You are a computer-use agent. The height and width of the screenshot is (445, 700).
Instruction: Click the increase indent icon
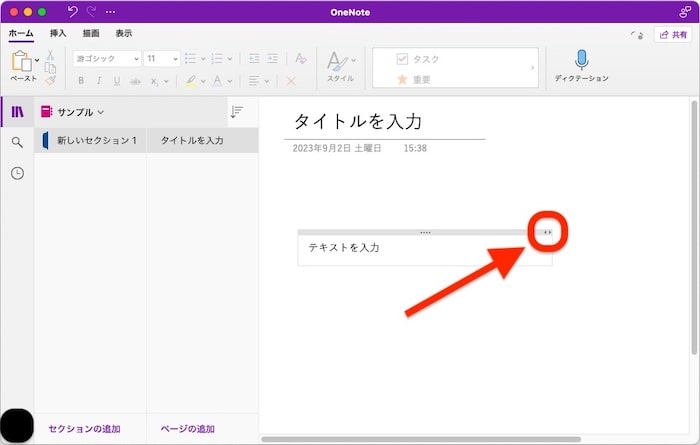pos(272,58)
